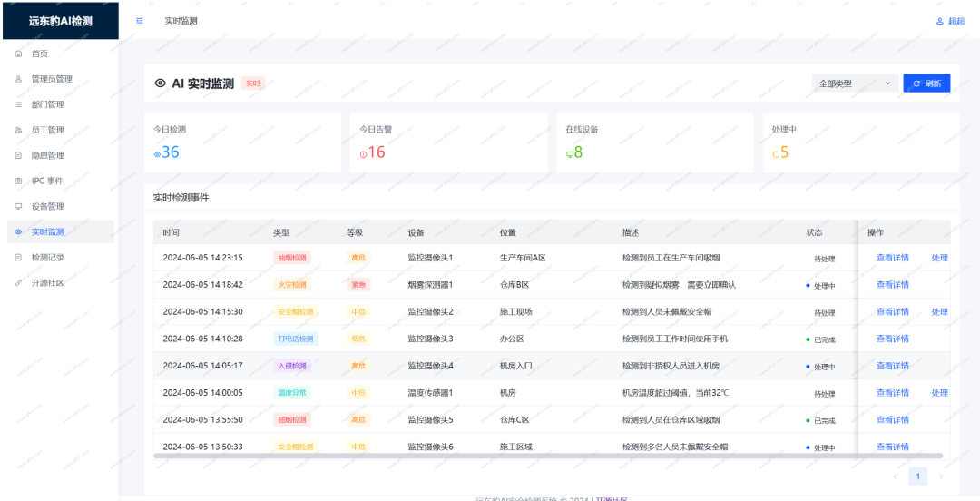Click the 时间 column header
The image size is (980, 501).
(x=171, y=232)
